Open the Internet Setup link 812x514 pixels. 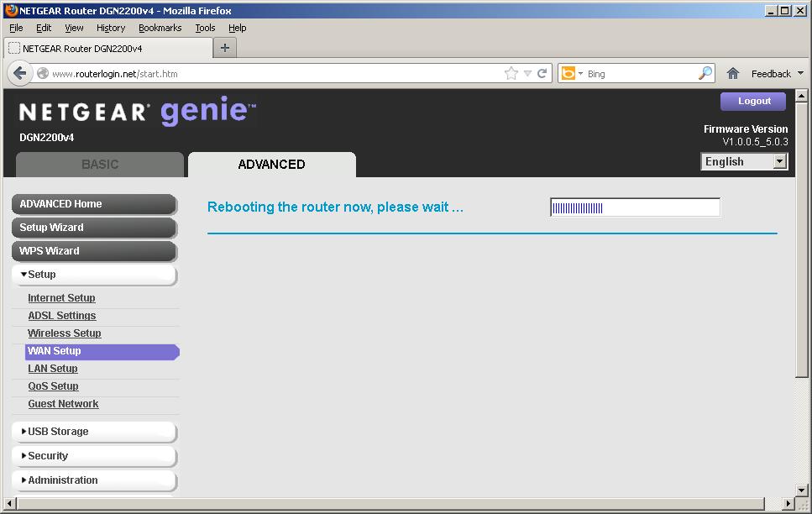click(x=61, y=298)
